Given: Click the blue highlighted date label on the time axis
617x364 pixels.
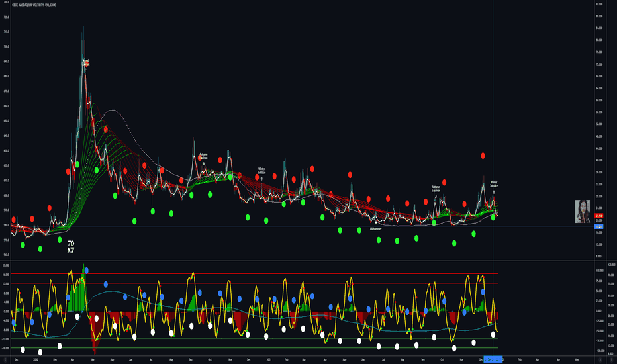Looking at the screenshot, I should [493, 359].
